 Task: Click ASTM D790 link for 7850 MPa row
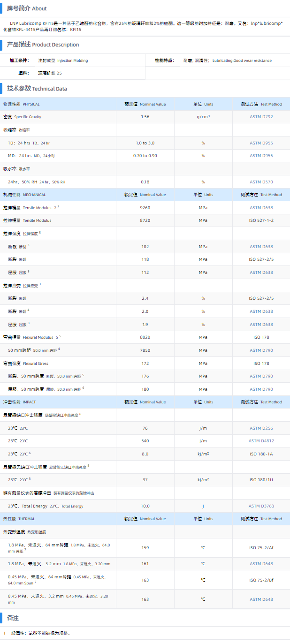point(261,350)
